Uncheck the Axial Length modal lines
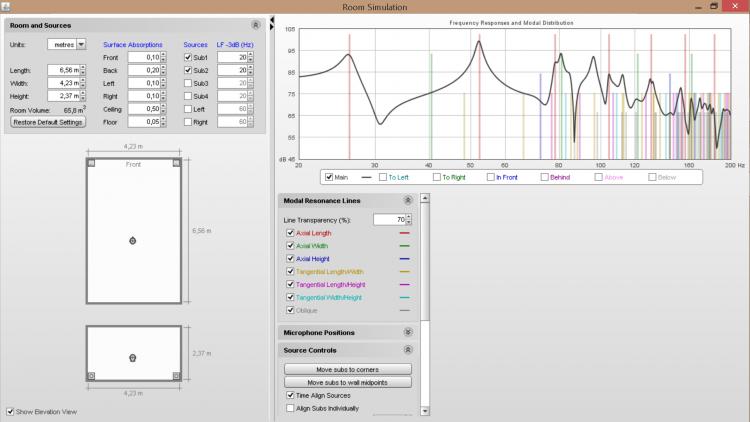Viewport: 750px width, 422px height. click(x=290, y=232)
